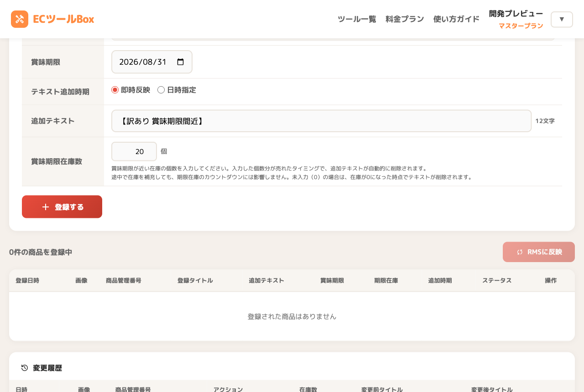Click the 追加時期 column header
The width and height of the screenshot is (584, 392).
pos(440,280)
